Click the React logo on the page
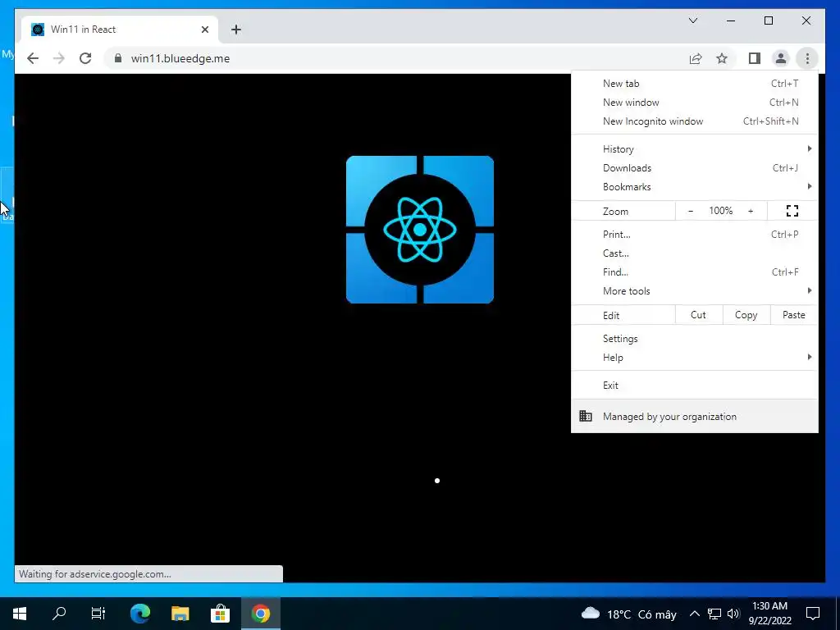This screenshot has height=630, width=840. (x=420, y=230)
